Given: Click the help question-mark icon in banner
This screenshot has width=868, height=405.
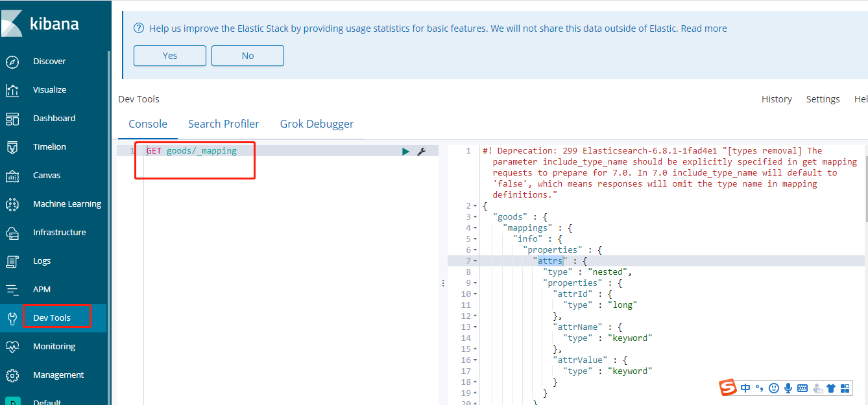Looking at the screenshot, I should [x=138, y=29].
